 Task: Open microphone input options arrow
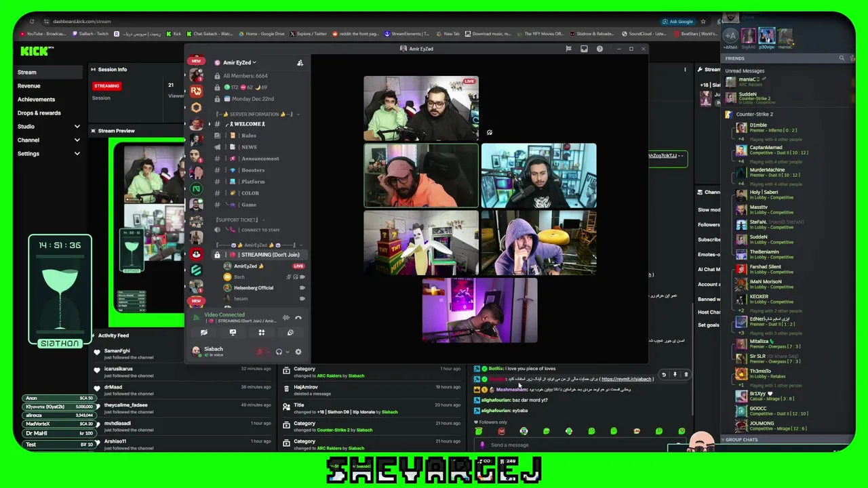coord(268,352)
